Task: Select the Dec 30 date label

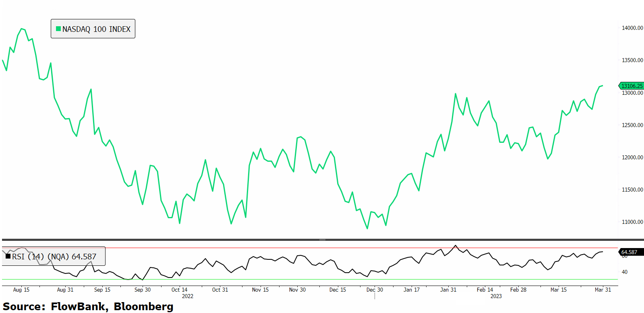Action: click(x=375, y=290)
